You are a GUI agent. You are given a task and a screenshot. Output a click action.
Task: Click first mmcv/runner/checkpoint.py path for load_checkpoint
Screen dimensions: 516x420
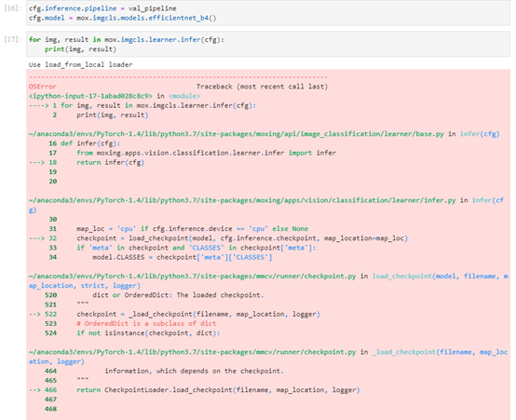point(192,277)
